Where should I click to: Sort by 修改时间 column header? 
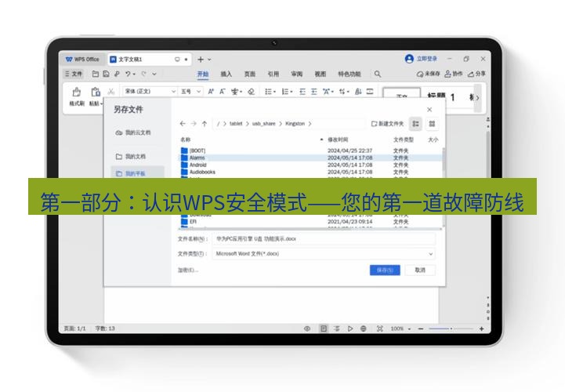[x=338, y=140]
